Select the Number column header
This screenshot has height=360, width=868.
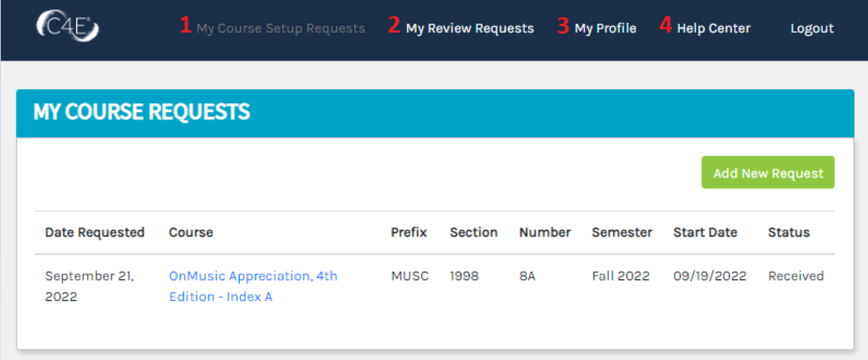coord(545,232)
